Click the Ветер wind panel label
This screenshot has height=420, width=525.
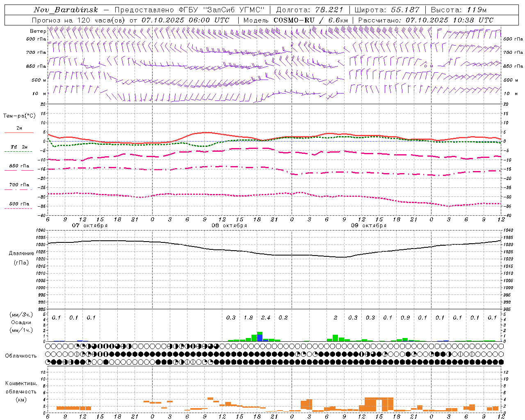pyautogui.click(x=38, y=31)
